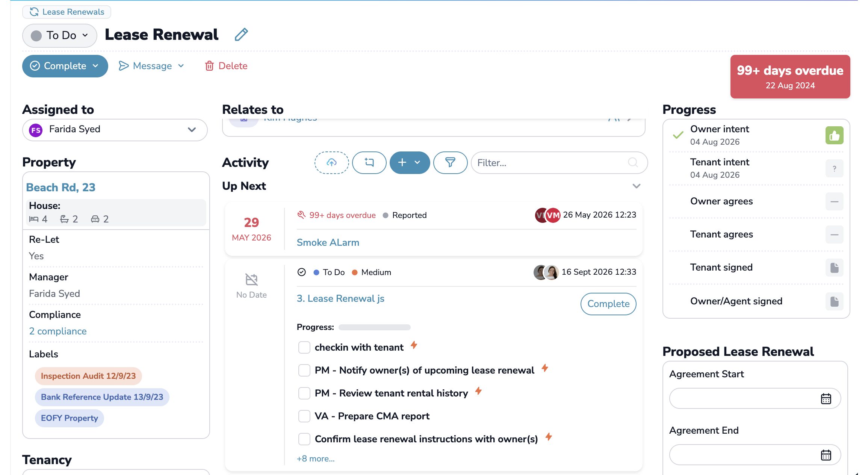Viewport: 868px width, 475px height.
Task: Open calendar picker for Agreement End
Action: pos(826,455)
